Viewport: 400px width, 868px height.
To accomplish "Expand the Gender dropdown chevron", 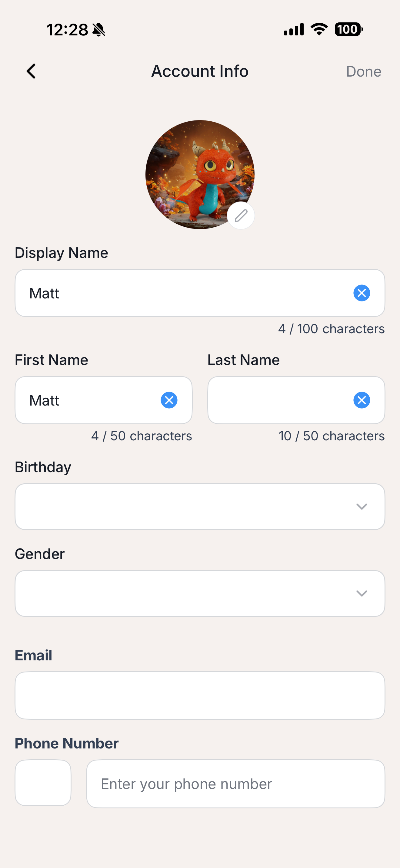I will pos(362,593).
